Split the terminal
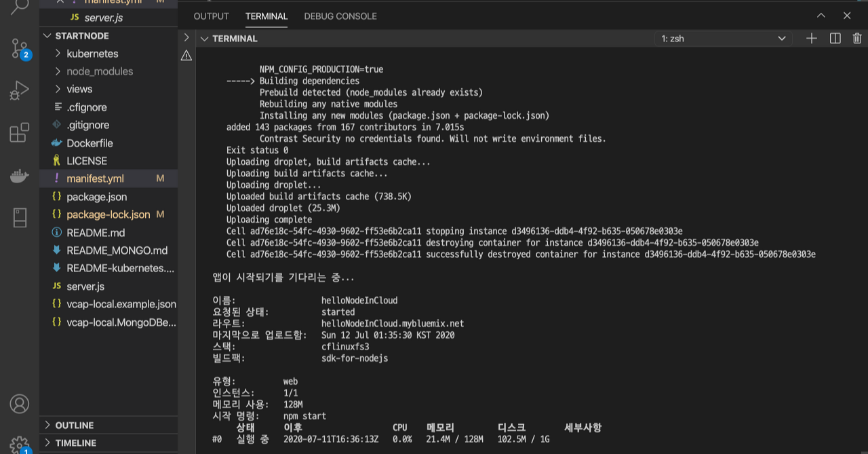Image resolution: width=868 pixels, height=454 pixels. pos(835,39)
